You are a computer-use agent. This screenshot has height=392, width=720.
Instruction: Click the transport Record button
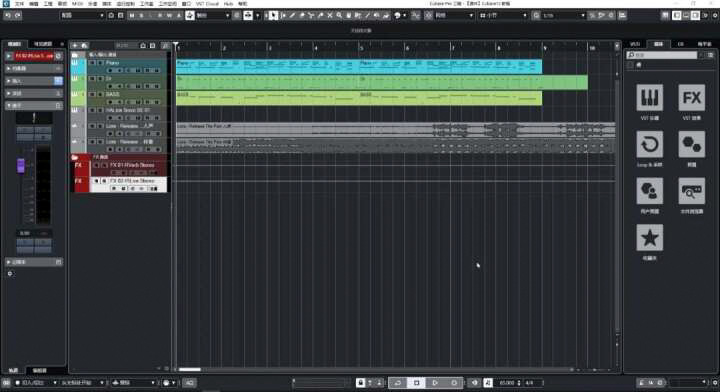(454, 382)
